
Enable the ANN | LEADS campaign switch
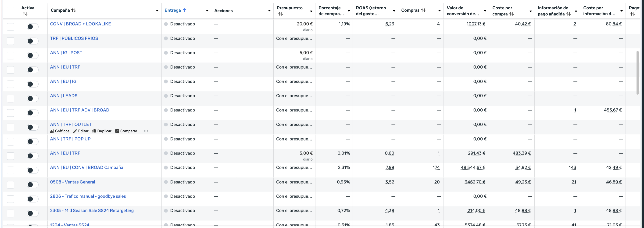point(32,99)
